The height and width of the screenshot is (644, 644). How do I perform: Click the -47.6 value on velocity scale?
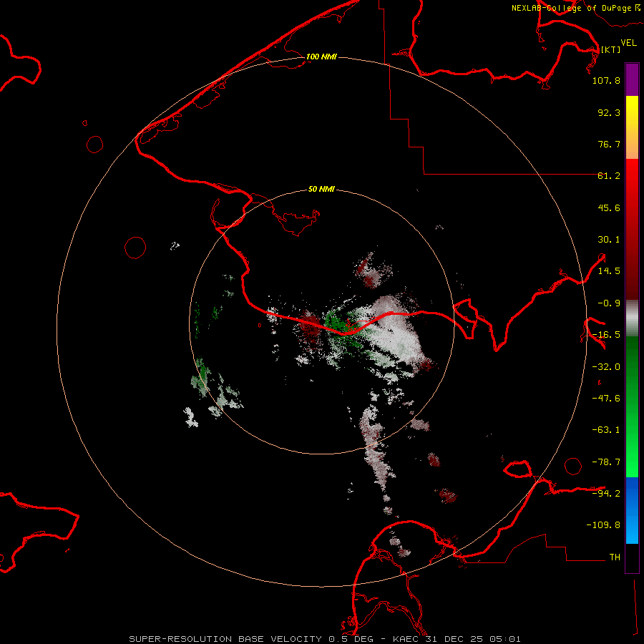pos(606,399)
